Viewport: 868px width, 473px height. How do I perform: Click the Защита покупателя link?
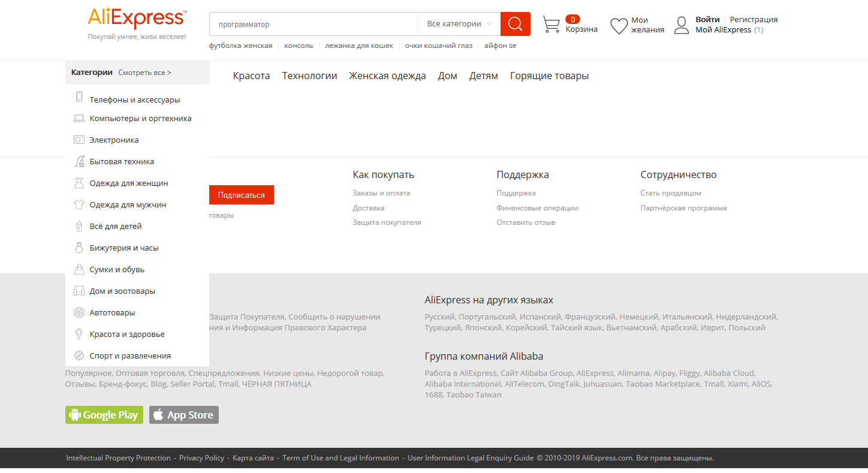(x=387, y=222)
